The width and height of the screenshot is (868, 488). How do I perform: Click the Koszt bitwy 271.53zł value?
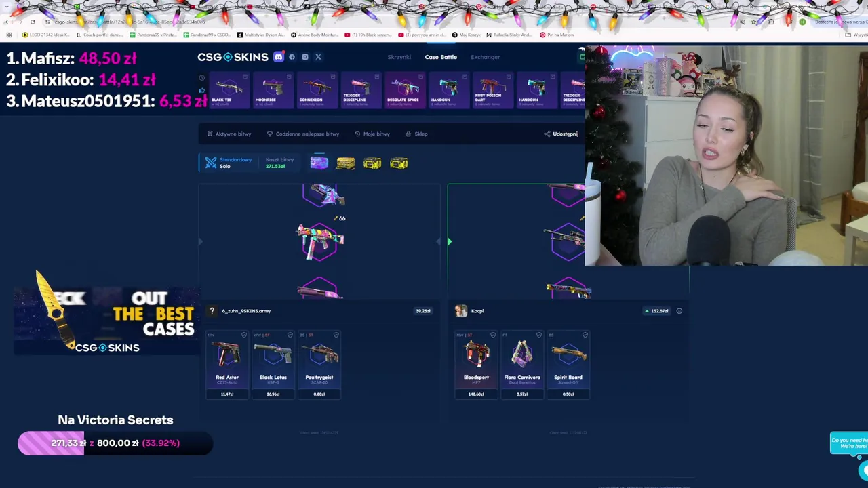[275, 166]
